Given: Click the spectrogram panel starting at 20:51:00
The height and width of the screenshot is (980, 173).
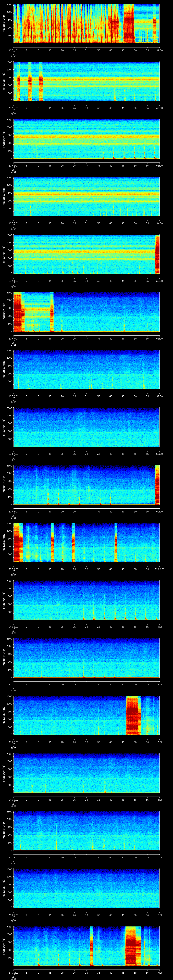Looking at the screenshot, I should 86,81.
